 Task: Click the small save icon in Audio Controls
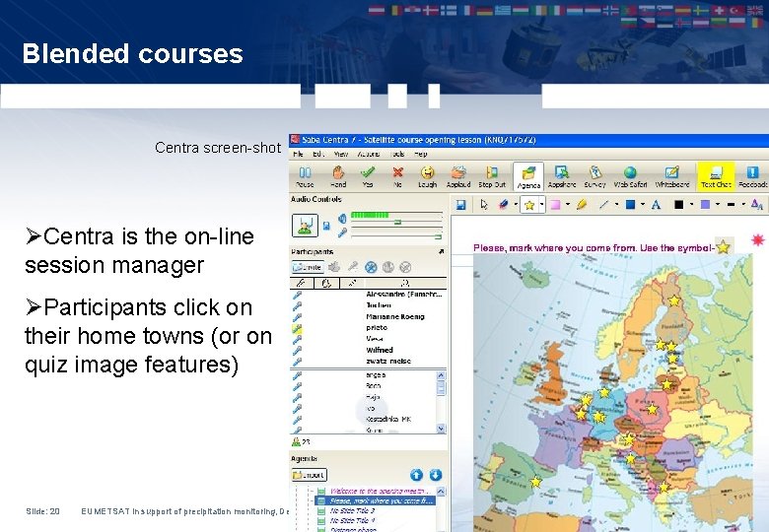pos(326,226)
